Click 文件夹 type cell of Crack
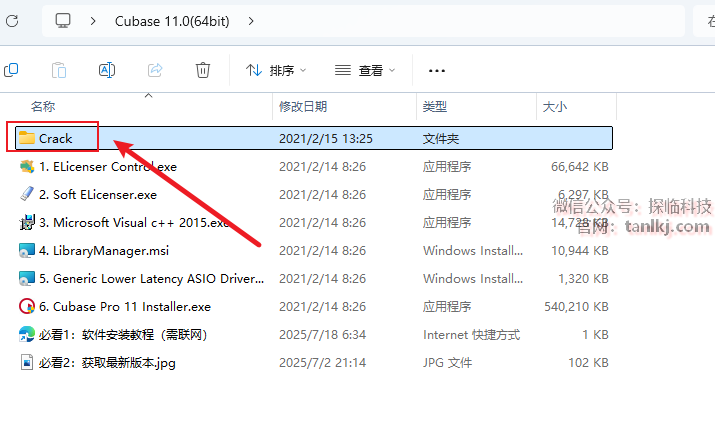 [440, 139]
